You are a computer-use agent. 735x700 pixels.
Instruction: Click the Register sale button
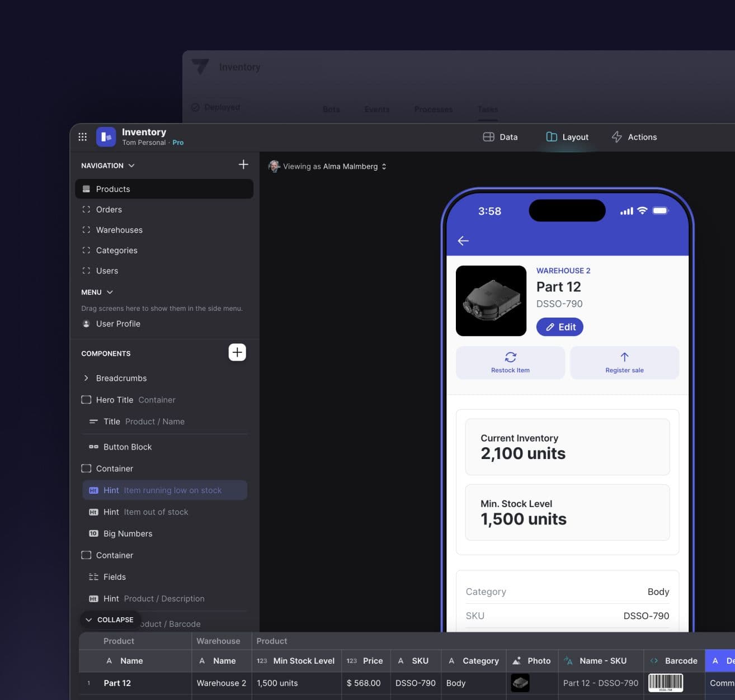[624, 363]
